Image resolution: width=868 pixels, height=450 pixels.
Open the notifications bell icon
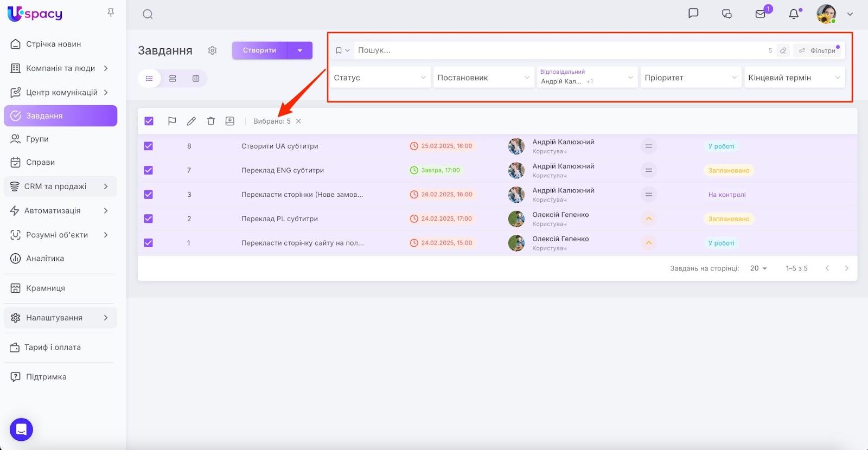(794, 14)
